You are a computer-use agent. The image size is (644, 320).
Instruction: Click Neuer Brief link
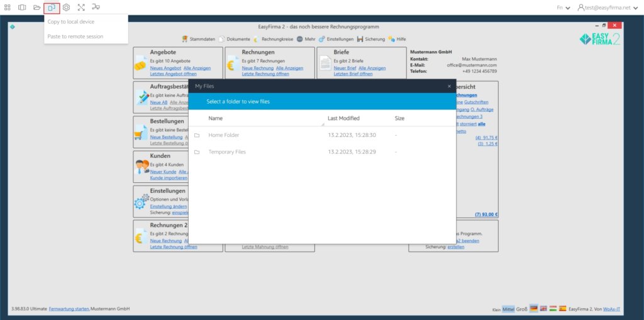pos(345,68)
